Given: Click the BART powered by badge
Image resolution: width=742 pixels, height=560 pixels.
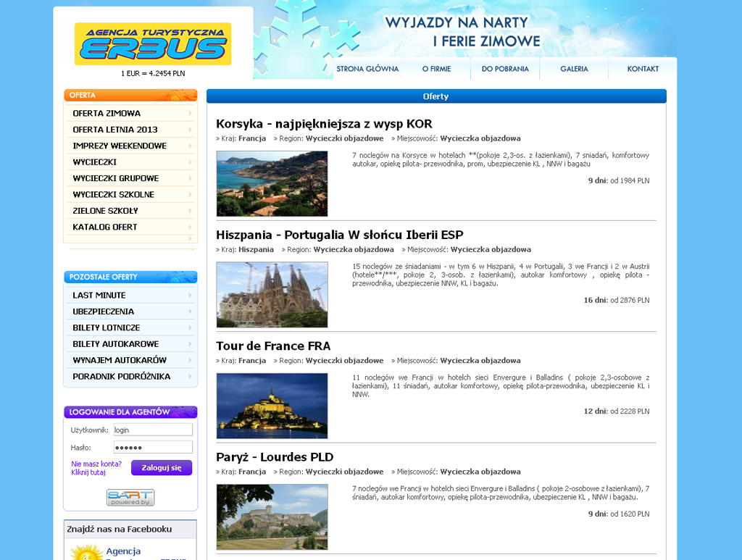Looking at the screenshot, I should 130,498.
